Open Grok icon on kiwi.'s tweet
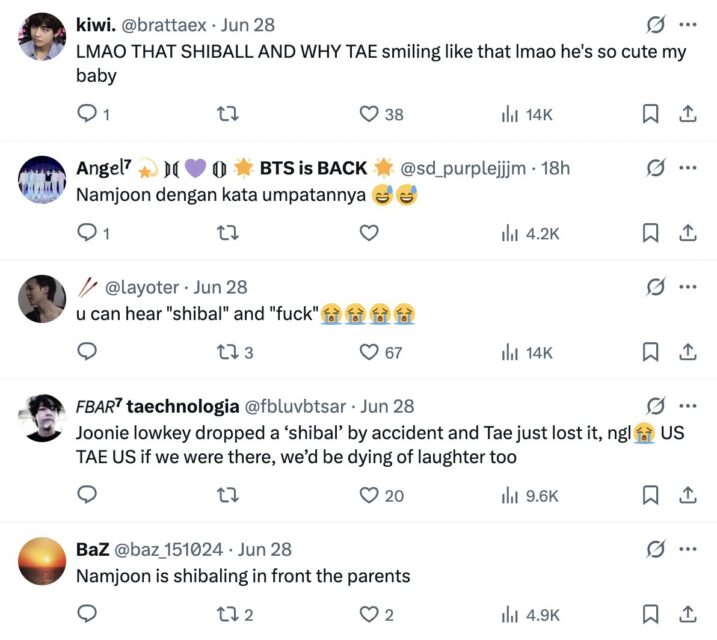Viewport: 717px width, 640px height. pos(656,25)
